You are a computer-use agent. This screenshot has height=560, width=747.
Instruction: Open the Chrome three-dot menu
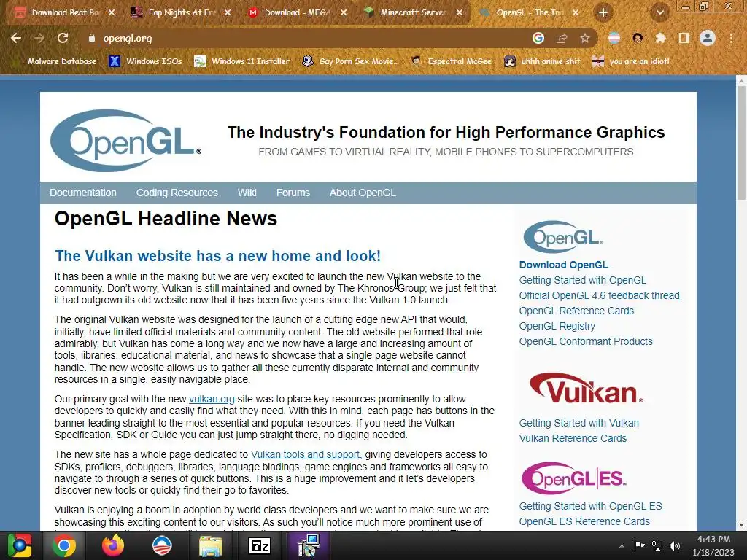pos(731,38)
